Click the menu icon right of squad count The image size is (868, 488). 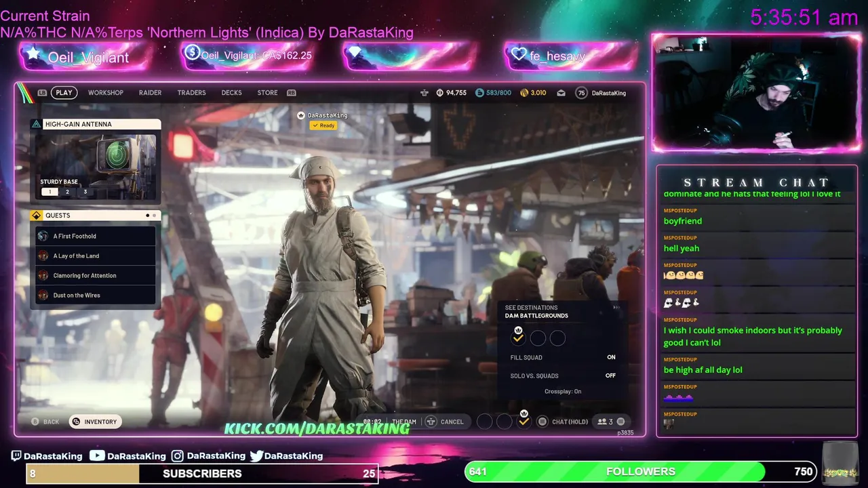[x=620, y=422]
